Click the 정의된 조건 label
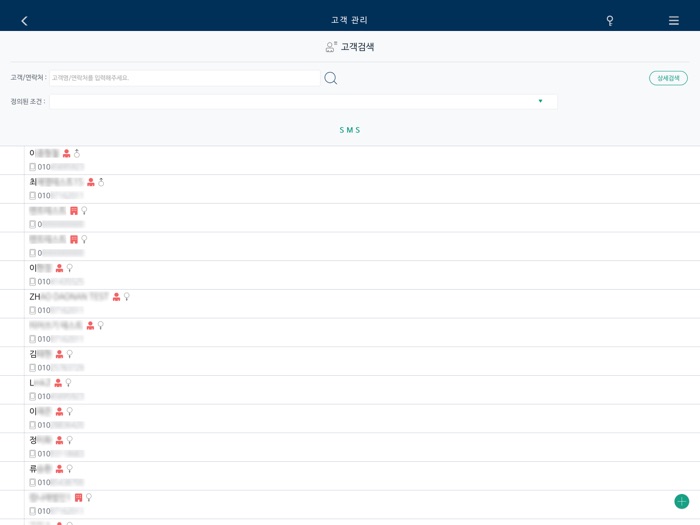 [x=28, y=101]
